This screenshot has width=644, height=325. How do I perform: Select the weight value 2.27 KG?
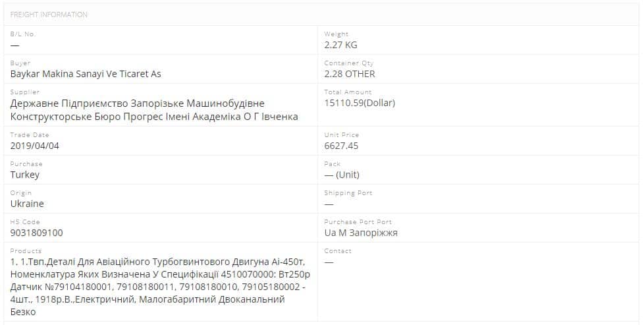coord(340,45)
